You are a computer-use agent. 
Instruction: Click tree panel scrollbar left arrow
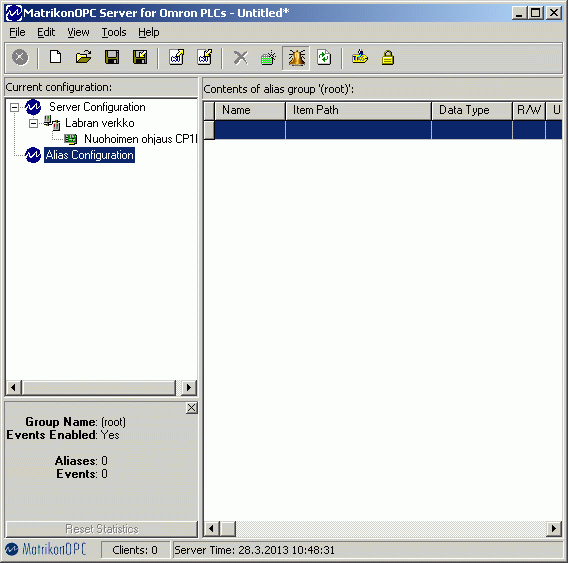(13, 387)
